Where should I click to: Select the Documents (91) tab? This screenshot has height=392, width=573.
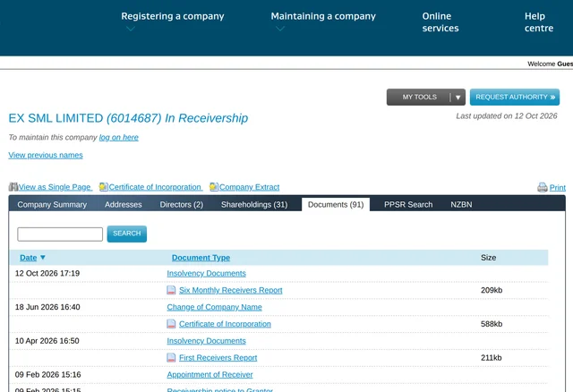coord(336,205)
